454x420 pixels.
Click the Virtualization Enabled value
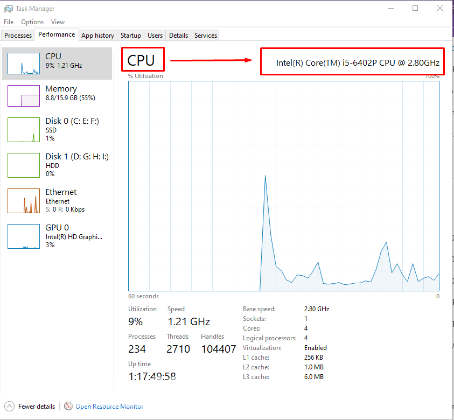316,348
